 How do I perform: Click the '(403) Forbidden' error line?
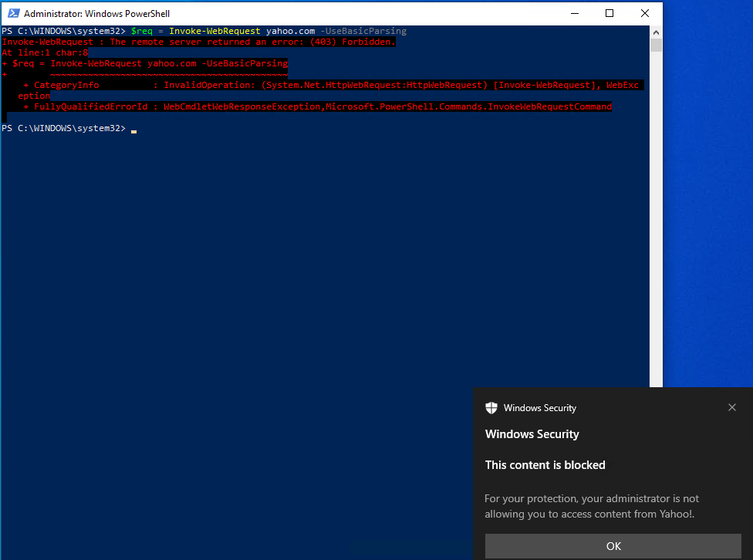click(x=198, y=42)
